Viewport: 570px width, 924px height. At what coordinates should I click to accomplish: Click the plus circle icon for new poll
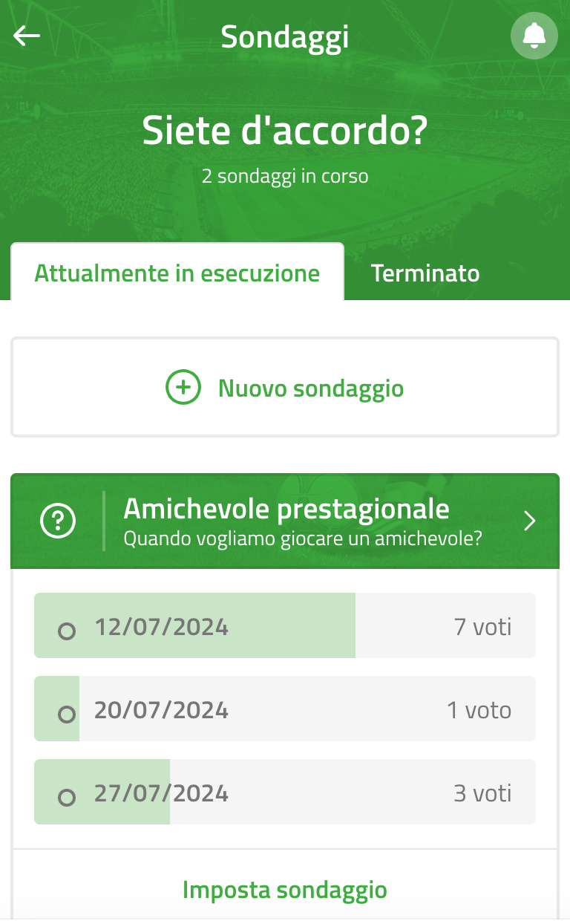coord(183,388)
